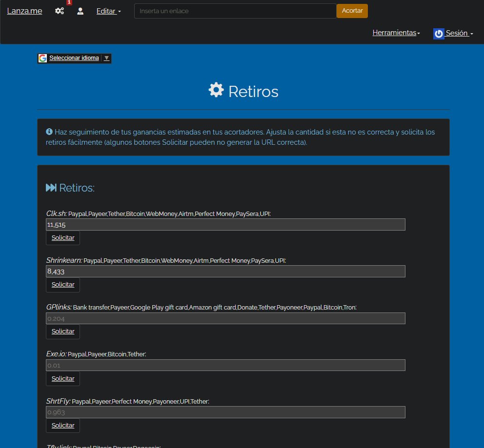Focus the ShrtFly amount field with 0.963
The width and height of the screenshot is (484, 448).
(x=225, y=412)
